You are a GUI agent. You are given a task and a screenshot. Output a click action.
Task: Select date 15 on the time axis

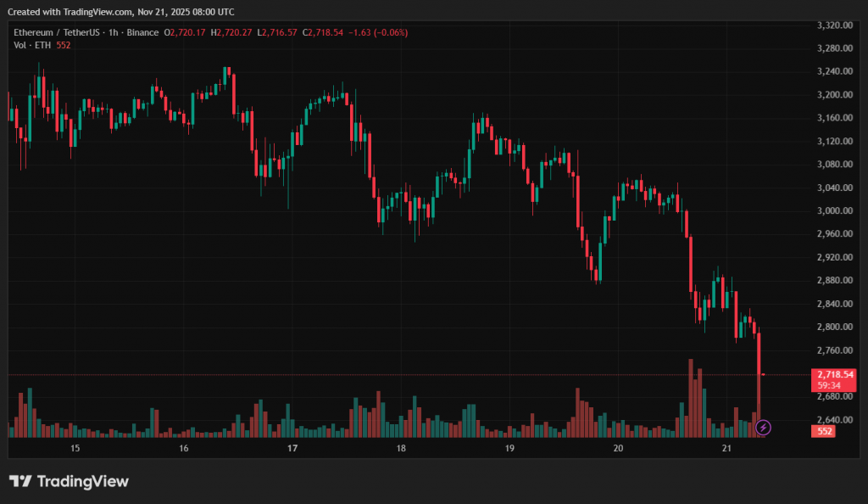coord(75,447)
